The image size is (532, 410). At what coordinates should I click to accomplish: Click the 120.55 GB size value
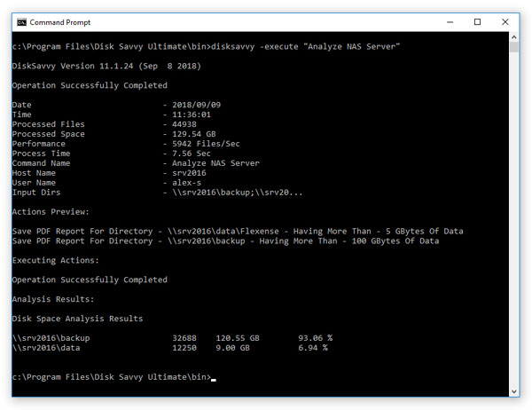238,338
